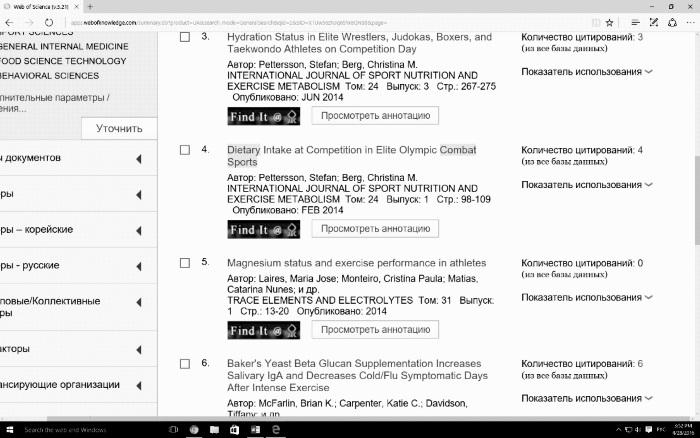Select GENERAL INTERNAL MEDICINE category
The width and height of the screenshot is (700, 438).
[64, 46]
